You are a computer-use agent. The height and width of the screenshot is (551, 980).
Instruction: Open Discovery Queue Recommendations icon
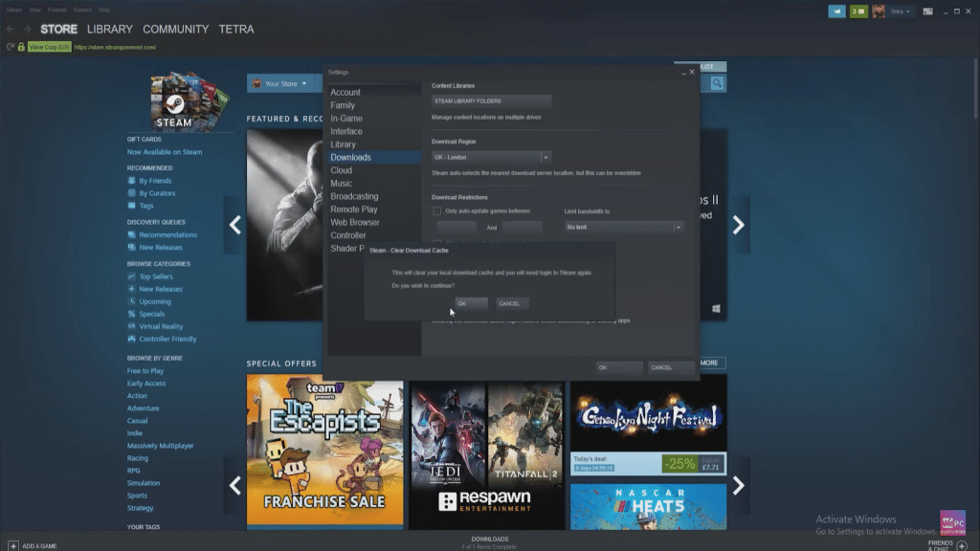tap(130, 234)
